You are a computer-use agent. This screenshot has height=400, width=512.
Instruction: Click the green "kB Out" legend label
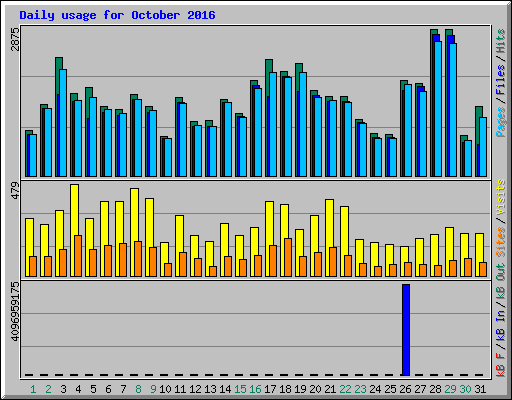pyautogui.click(x=501, y=281)
